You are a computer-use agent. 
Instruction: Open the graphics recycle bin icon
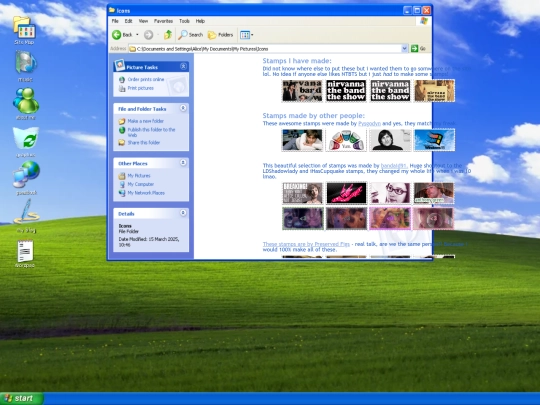26,141
